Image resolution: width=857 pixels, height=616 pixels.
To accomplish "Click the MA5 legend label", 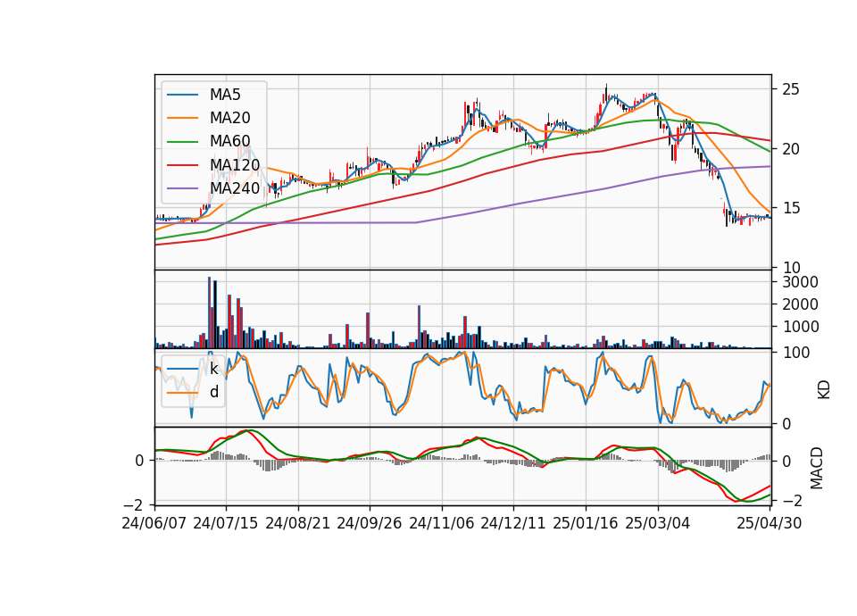I will [x=225, y=95].
